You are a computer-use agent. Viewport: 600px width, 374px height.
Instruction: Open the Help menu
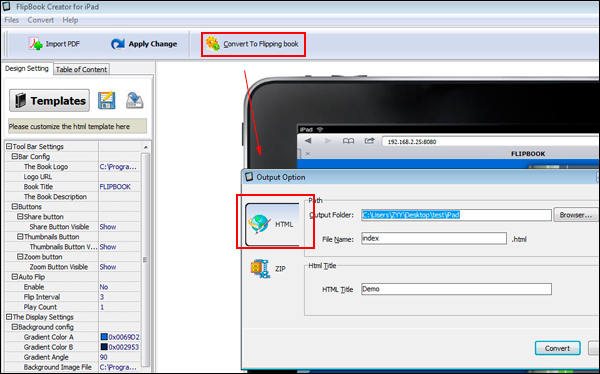coord(70,20)
